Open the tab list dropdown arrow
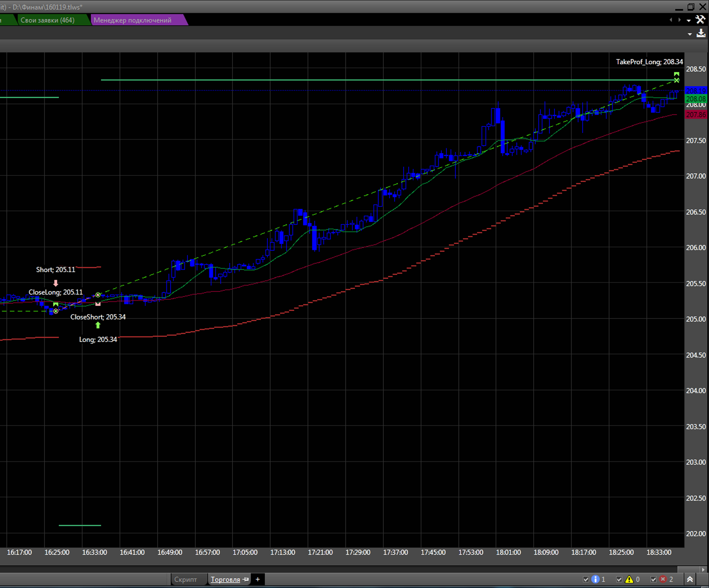This screenshot has height=588, width=709. coord(689,21)
